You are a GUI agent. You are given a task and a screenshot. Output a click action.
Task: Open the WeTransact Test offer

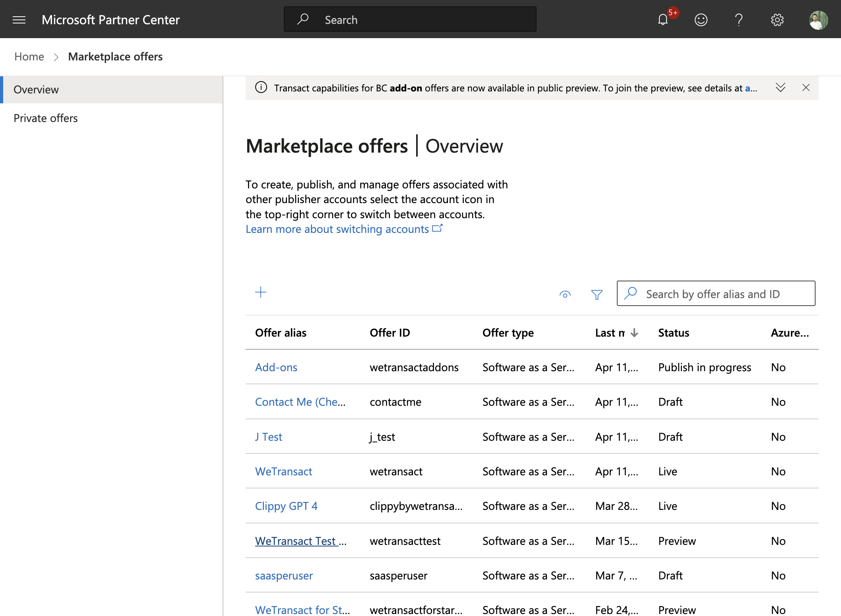pos(301,541)
